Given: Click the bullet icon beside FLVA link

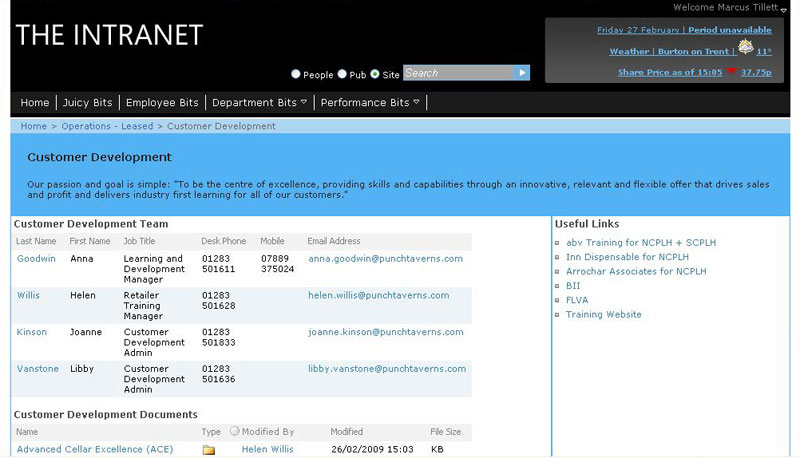Looking at the screenshot, I should [x=558, y=300].
